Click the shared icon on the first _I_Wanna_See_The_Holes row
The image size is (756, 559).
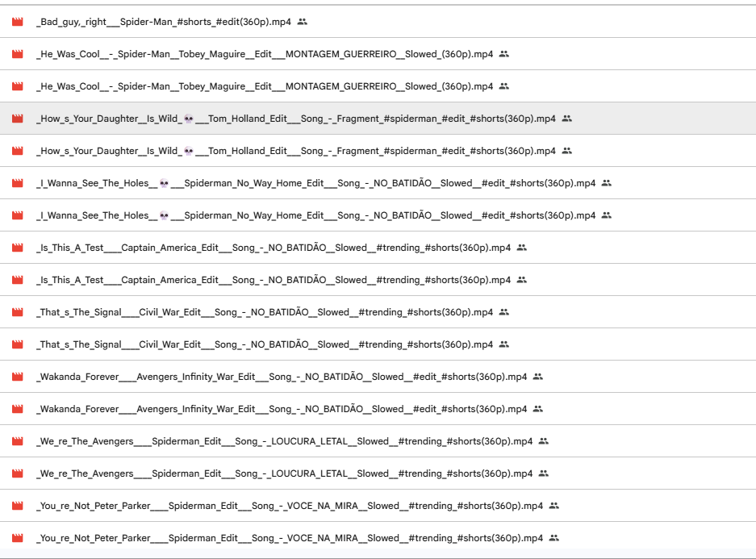click(607, 183)
